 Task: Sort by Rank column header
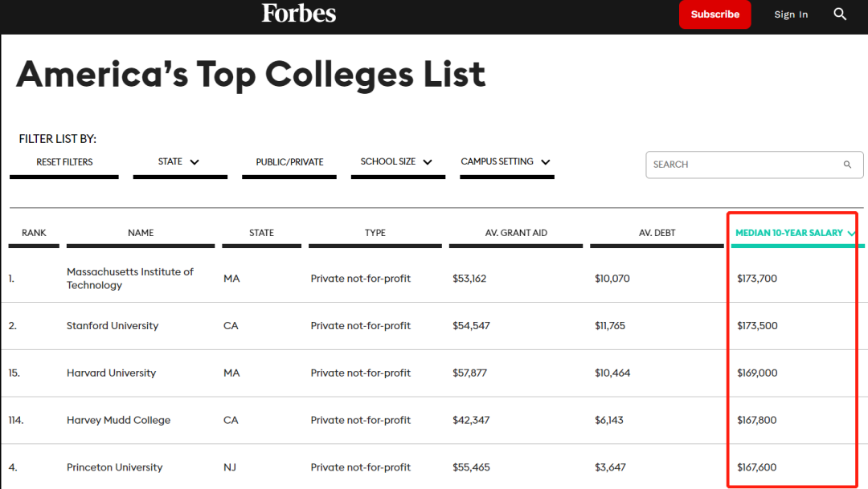[x=34, y=233]
